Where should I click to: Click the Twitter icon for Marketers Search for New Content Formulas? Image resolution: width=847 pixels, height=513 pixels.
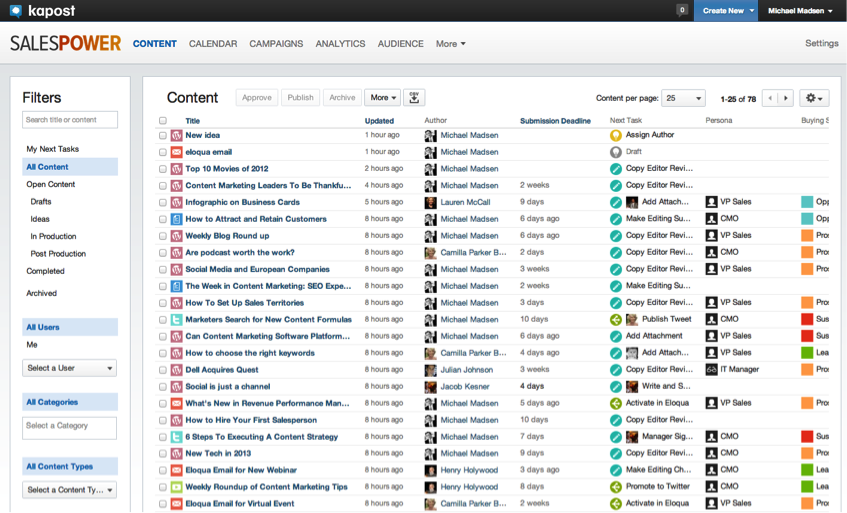point(176,320)
